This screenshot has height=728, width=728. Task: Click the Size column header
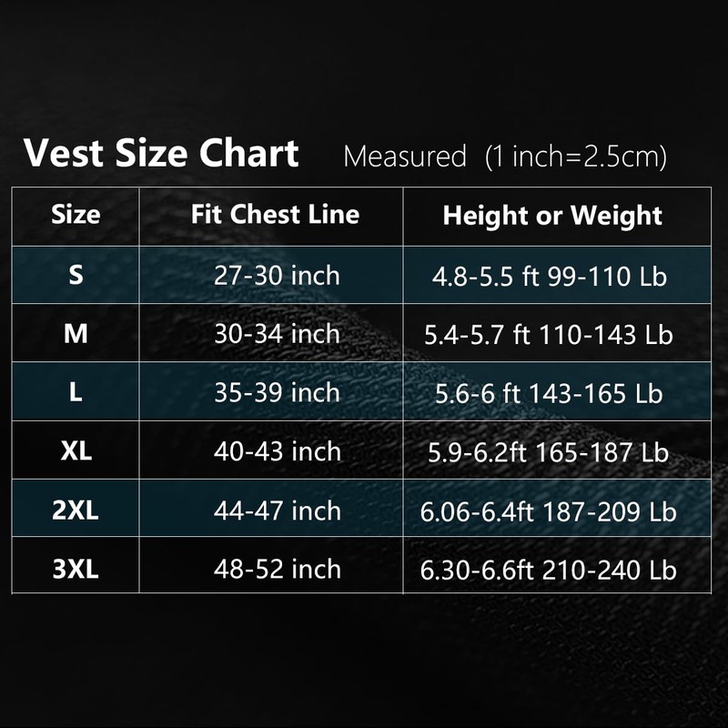[x=76, y=216]
